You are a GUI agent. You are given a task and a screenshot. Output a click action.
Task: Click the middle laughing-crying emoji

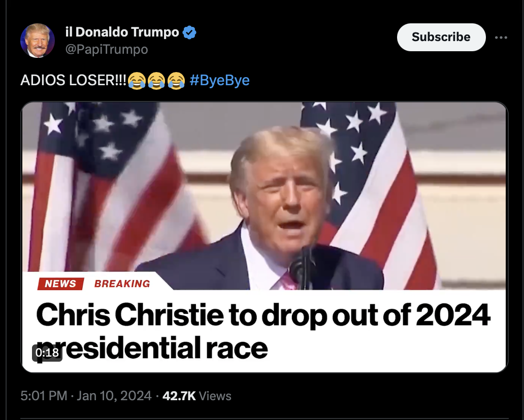click(156, 81)
